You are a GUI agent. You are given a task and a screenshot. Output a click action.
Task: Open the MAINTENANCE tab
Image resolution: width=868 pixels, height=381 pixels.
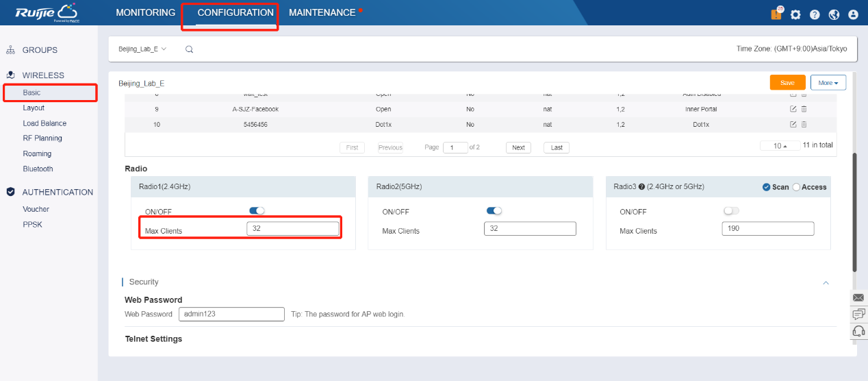coord(322,12)
